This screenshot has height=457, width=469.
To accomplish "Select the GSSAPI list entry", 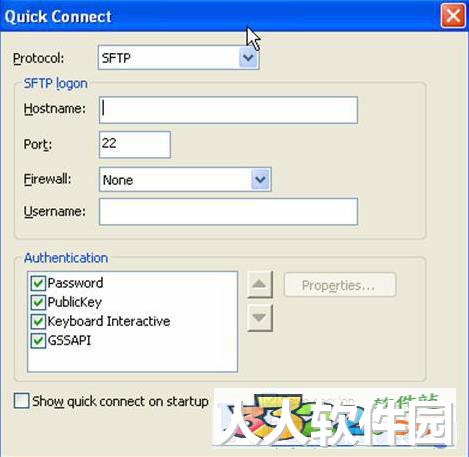I will 69,341.
